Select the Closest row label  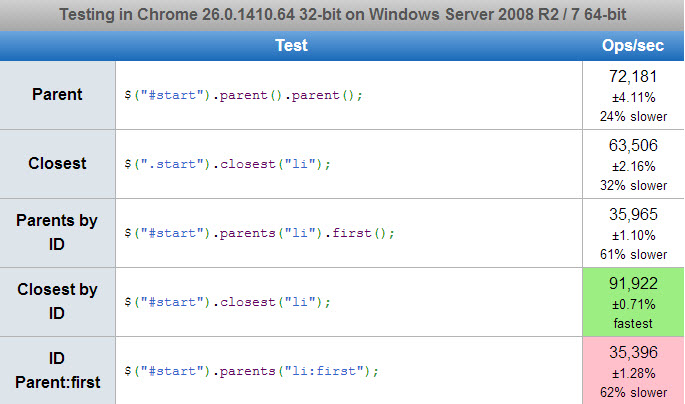pyautogui.click(x=57, y=163)
